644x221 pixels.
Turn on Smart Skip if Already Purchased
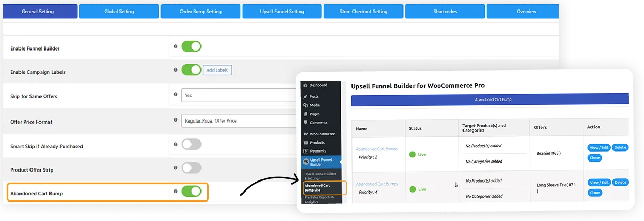[191, 144]
